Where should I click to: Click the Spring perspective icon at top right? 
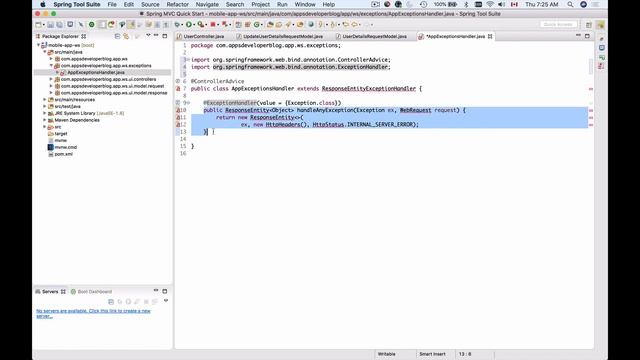pos(600,25)
